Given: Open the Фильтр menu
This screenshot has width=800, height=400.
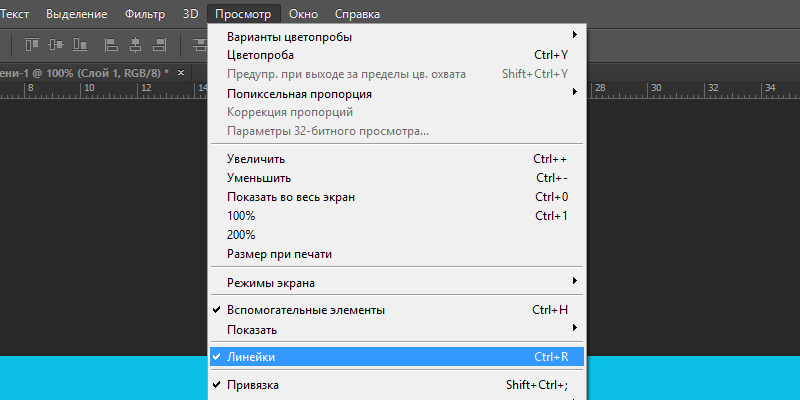Looking at the screenshot, I should (x=145, y=14).
